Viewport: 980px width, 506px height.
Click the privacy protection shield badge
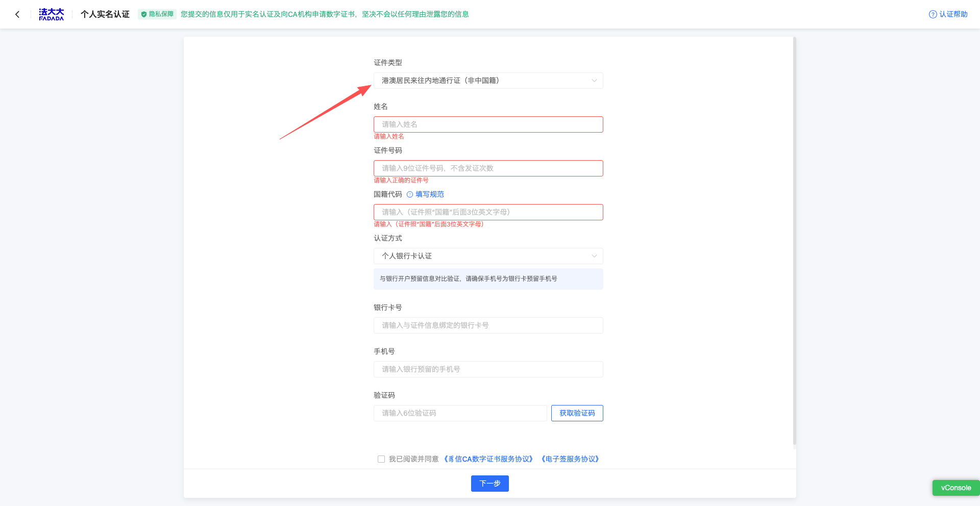click(157, 14)
